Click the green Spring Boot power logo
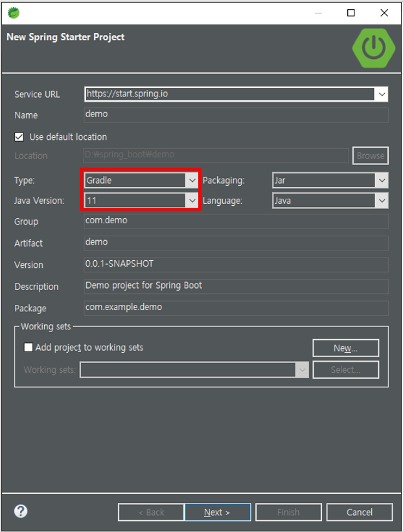This screenshot has height=532, width=403. [x=374, y=48]
